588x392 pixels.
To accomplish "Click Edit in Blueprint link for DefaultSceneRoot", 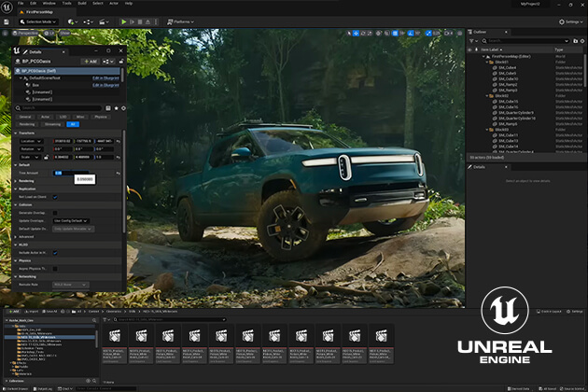I will (105, 78).
